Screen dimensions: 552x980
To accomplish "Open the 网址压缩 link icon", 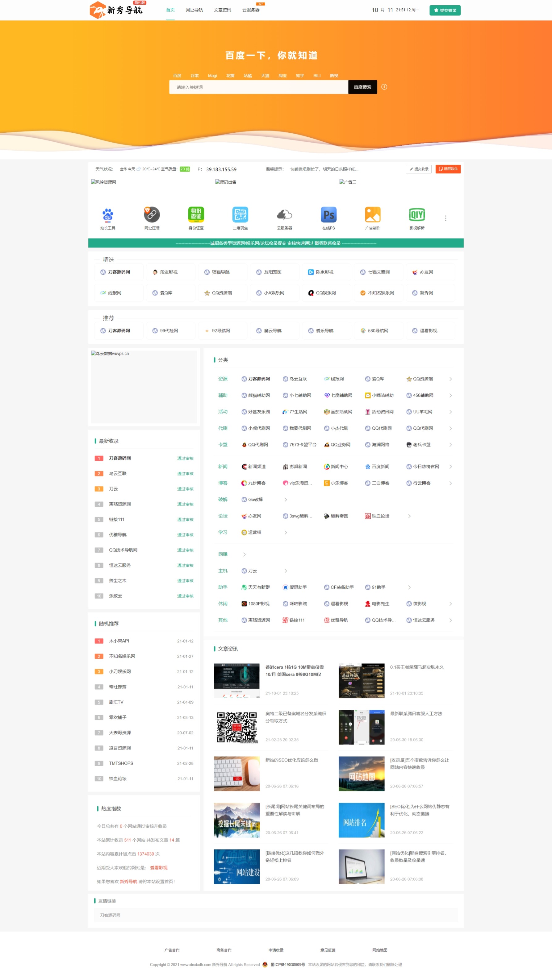I will [x=152, y=214].
